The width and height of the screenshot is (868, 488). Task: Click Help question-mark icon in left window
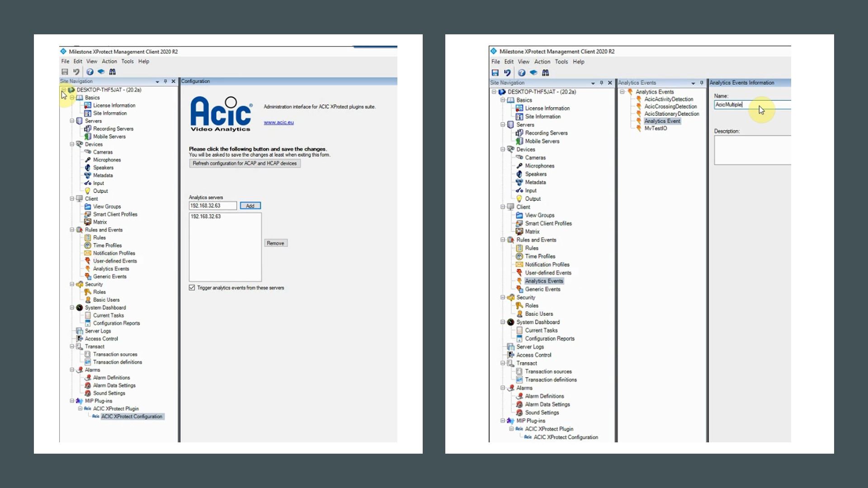90,72
